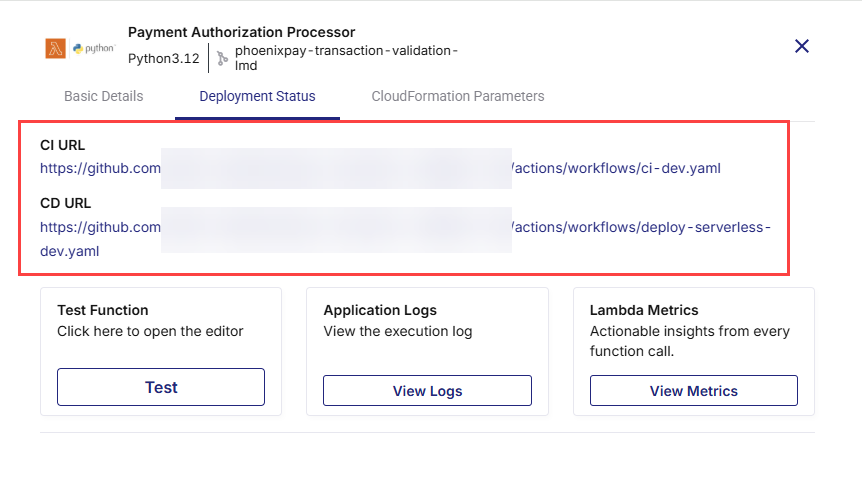
Task: Click the AWS Lambda orange icon
Action: point(56,48)
